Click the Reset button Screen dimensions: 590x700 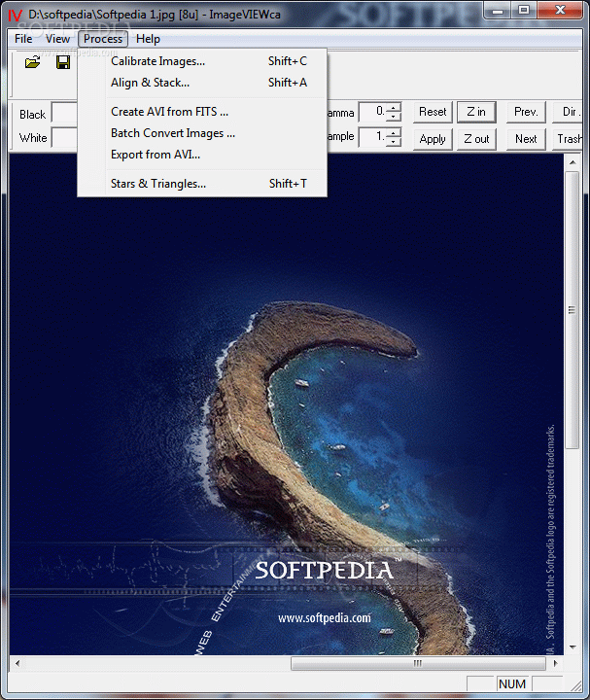pyautogui.click(x=433, y=112)
